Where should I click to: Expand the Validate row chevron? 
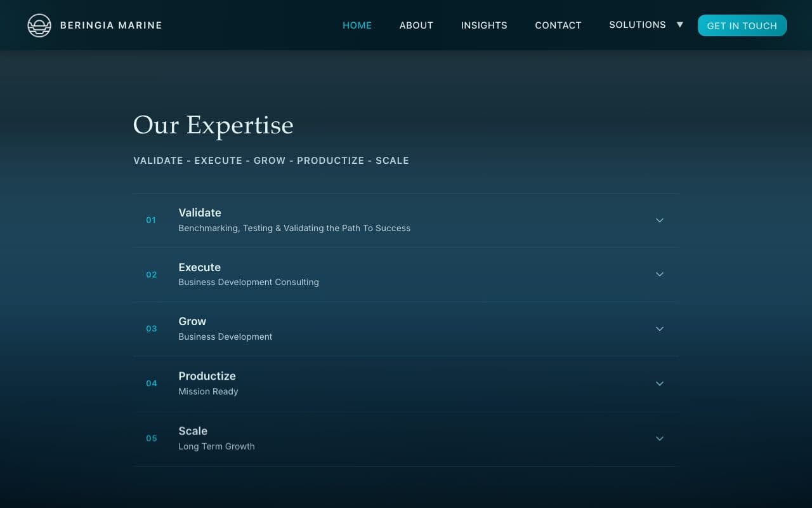pyautogui.click(x=660, y=220)
